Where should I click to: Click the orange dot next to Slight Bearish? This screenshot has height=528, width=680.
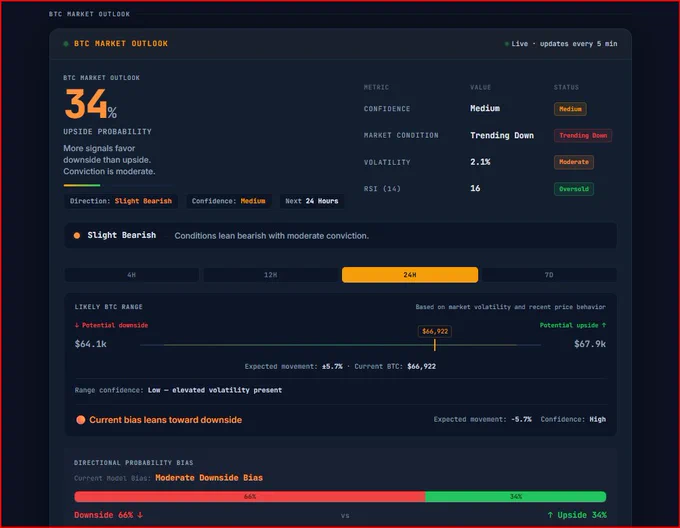coord(77,235)
